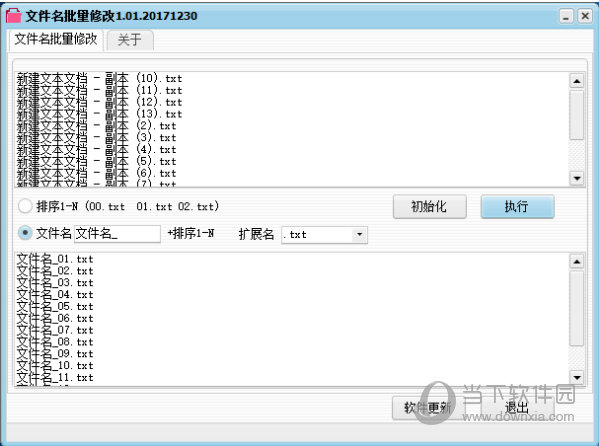Click the 软件更新 button
The width and height of the screenshot is (599, 446).
428,408
